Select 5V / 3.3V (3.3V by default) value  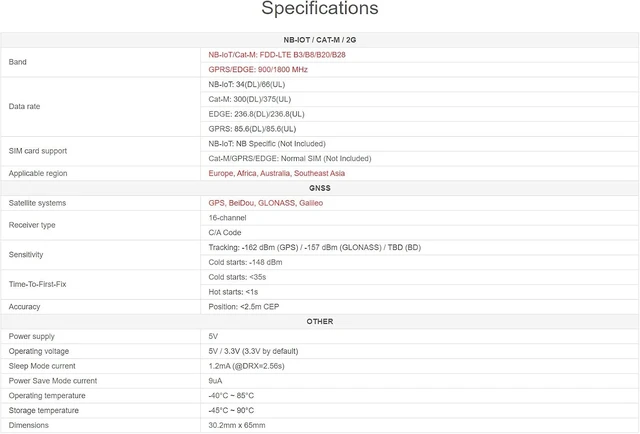[x=253, y=351]
